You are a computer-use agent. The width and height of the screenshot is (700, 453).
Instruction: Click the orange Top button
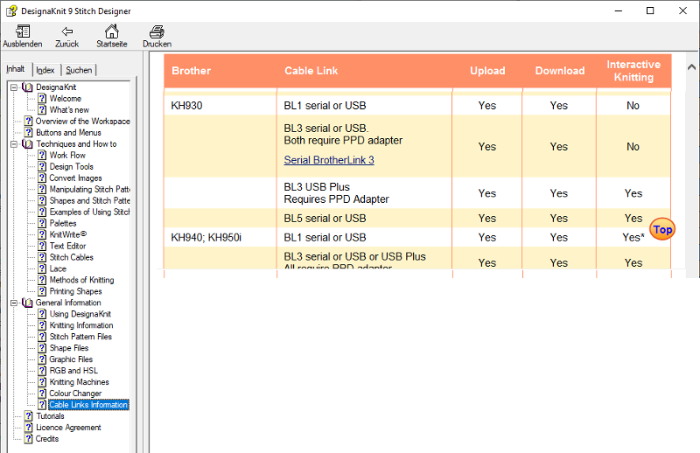tap(661, 229)
